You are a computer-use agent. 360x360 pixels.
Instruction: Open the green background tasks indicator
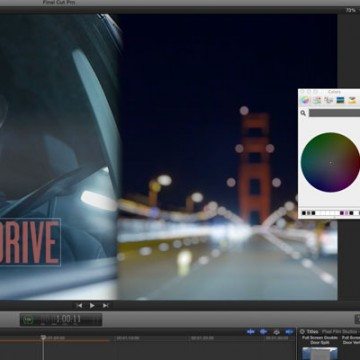29,320
